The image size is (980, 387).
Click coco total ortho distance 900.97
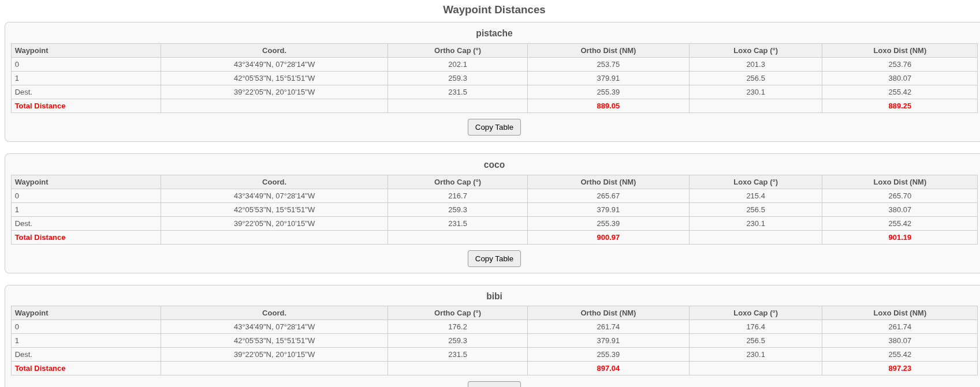click(608, 238)
